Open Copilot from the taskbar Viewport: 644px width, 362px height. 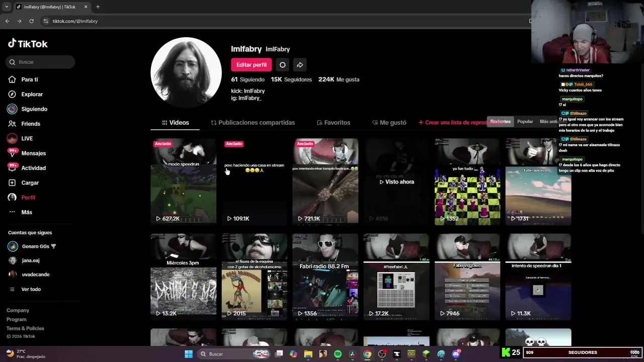(x=293, y=354)
